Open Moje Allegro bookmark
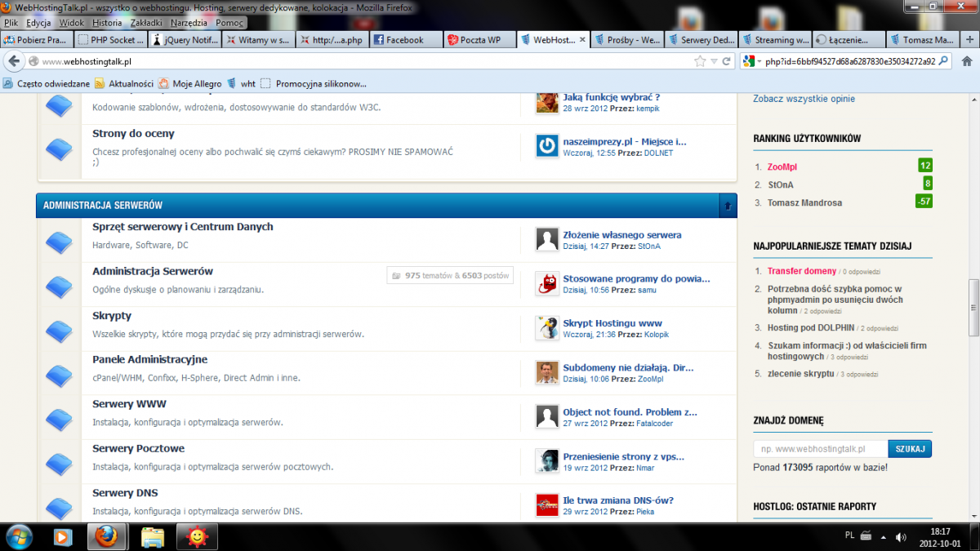Image resolution: width=980 pixels, height=551 pixels. [189, 83]
